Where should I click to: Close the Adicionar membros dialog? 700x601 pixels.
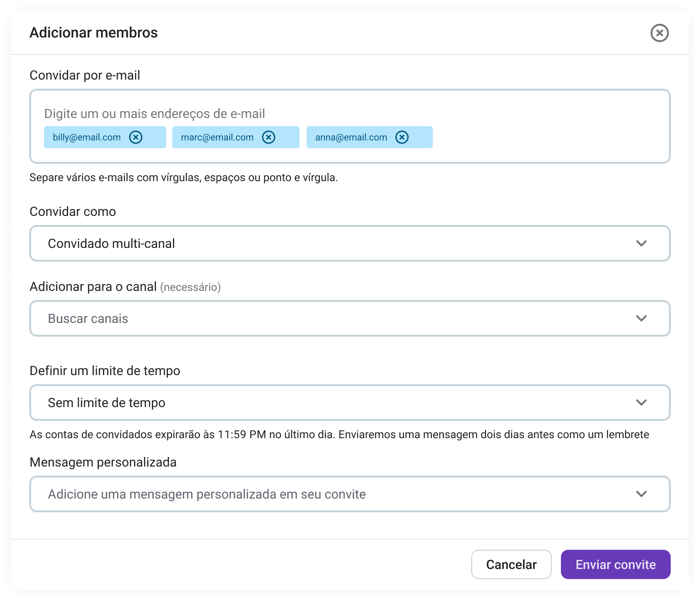(x=659, y=33)
